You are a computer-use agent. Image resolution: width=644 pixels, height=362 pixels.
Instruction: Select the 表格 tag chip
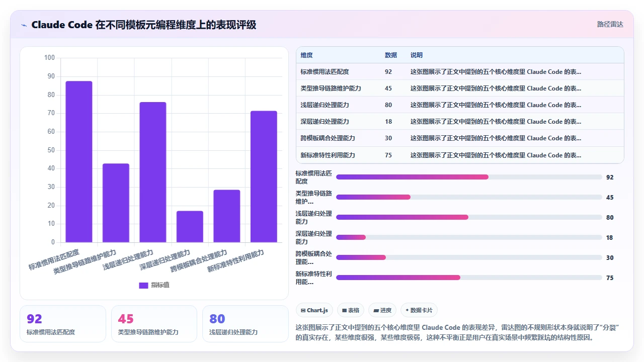coord(351,310)
